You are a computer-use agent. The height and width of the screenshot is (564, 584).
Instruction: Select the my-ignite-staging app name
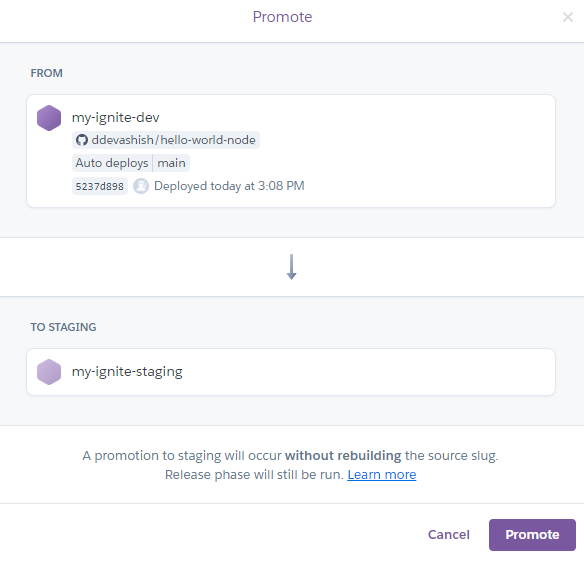(127, 371)
